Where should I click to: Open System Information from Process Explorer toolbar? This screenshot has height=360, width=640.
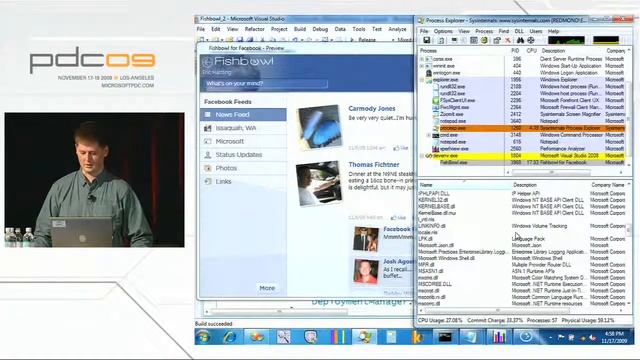(454, 40)
